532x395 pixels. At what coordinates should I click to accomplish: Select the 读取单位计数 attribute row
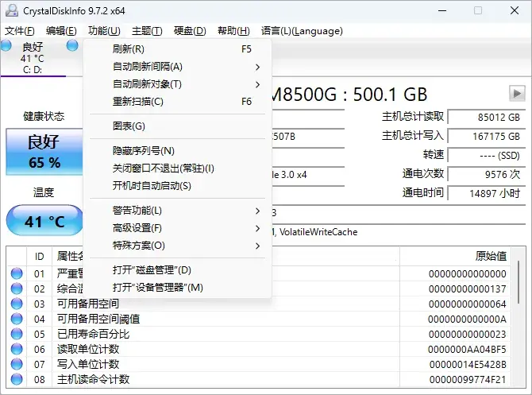click(259, 349)
